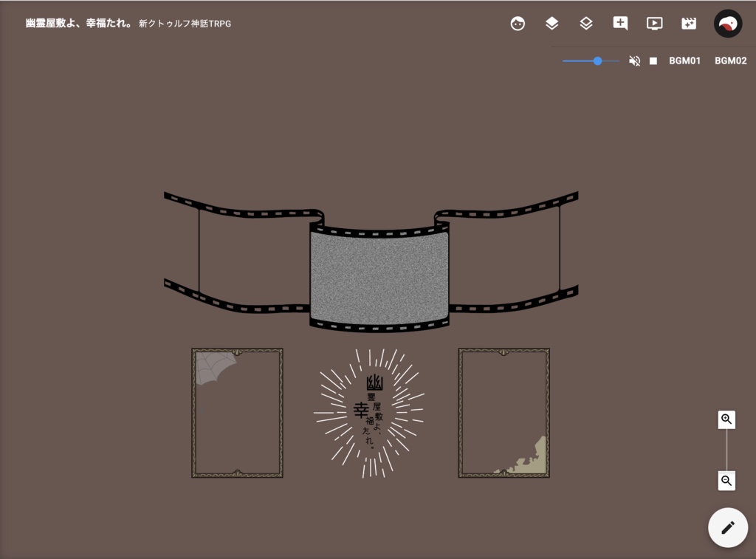Screen dimensions: 756x559
Task: Play BGM01 track
Action: [684, 61]
